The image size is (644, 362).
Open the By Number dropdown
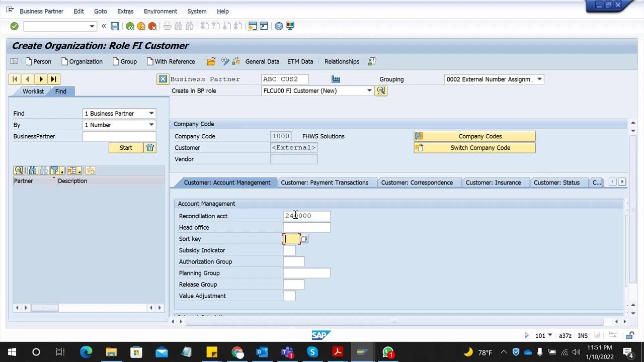[x=151, y=125]
